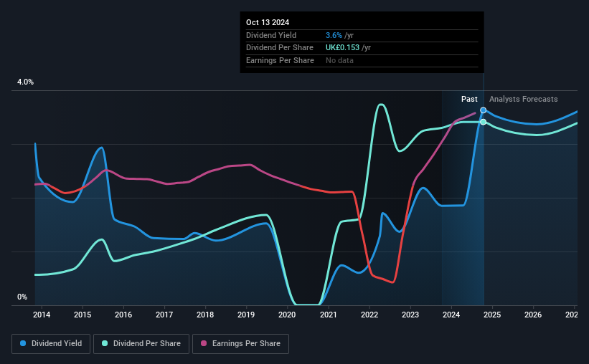The image size is (589, 364).
Task: Click the 2018 x-axis label
Action: coord(205,315)
